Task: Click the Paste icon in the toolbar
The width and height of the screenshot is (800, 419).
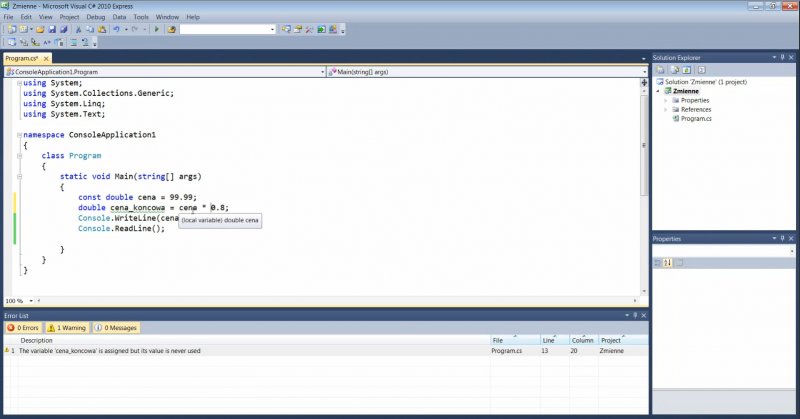Action: 102,30
